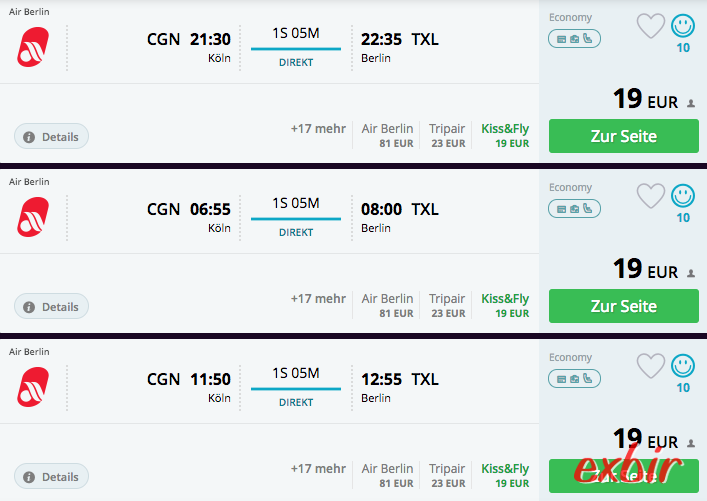Click smiley rating icon on 11:50 flight
Image resolution: width=707 pixels, height=501 pixels.
tap(683, 366)
